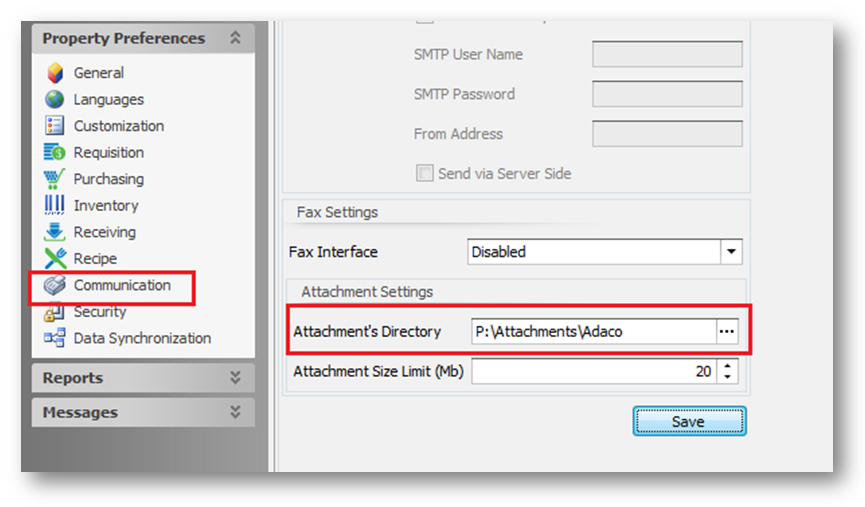Viewport: 865px width, 507px height.
Task: Open the Security preferences item
Action: point(99,312)
